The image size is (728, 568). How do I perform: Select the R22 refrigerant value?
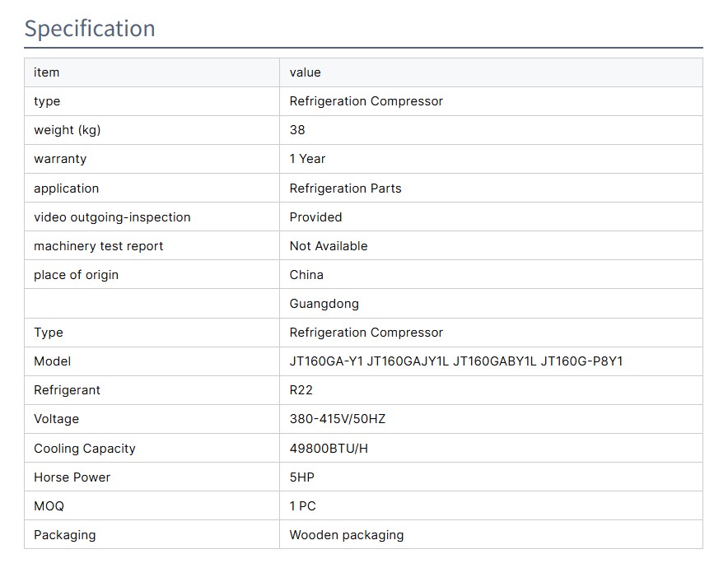point(301,390)
